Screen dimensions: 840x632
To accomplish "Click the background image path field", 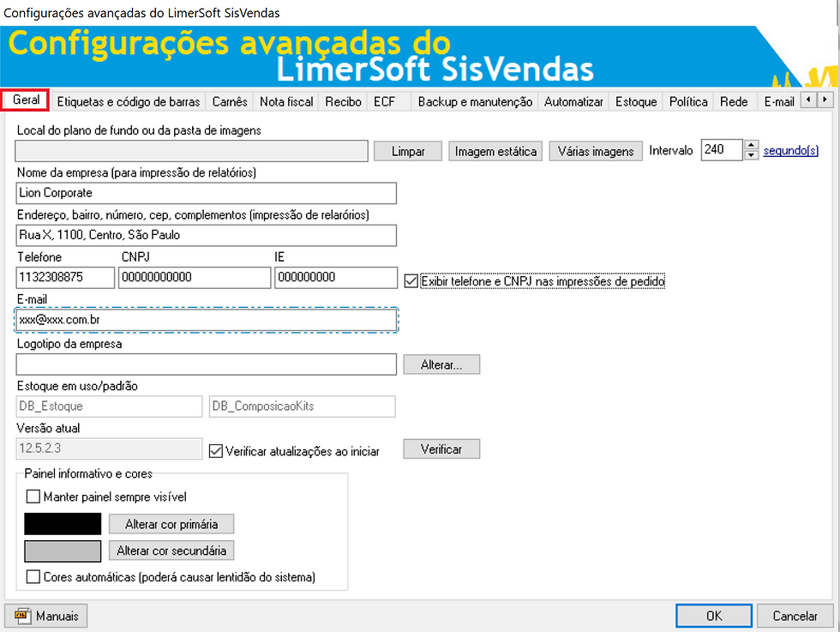I will [x=192, y=151].
